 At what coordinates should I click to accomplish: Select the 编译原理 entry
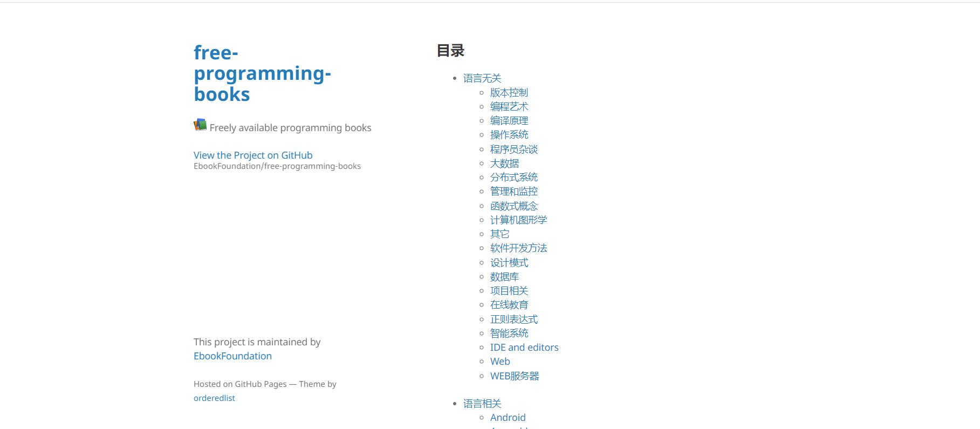(509, 120)
